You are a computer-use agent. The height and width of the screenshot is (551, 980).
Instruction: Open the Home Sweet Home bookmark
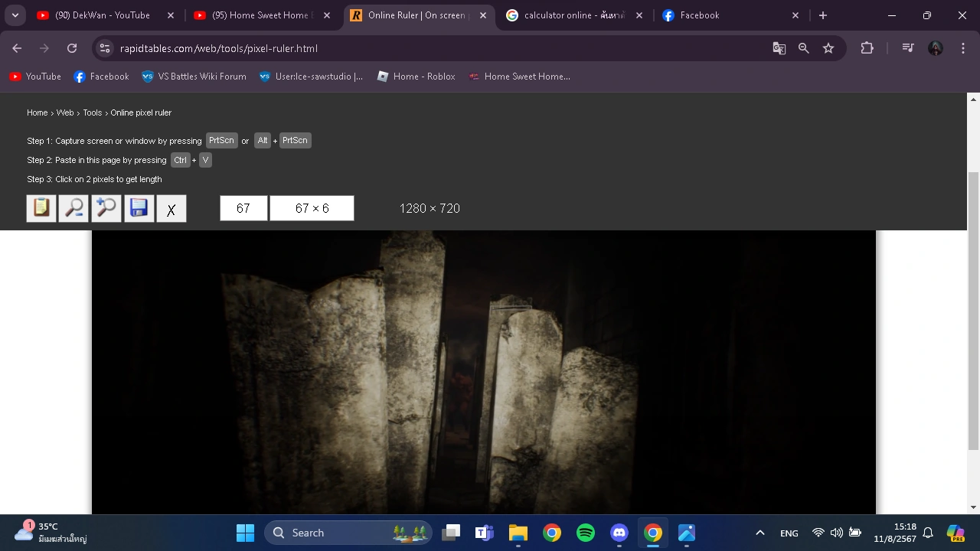(519, 77)
